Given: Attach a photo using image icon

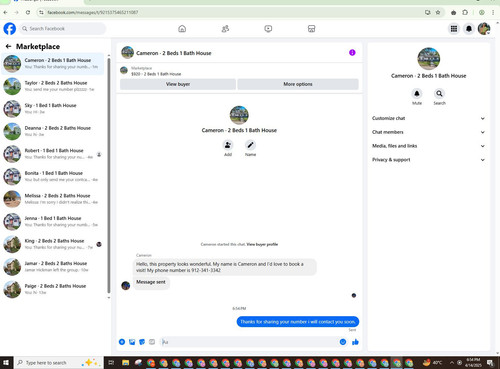Looking at the screenshot, I should [x=132, y=342].
